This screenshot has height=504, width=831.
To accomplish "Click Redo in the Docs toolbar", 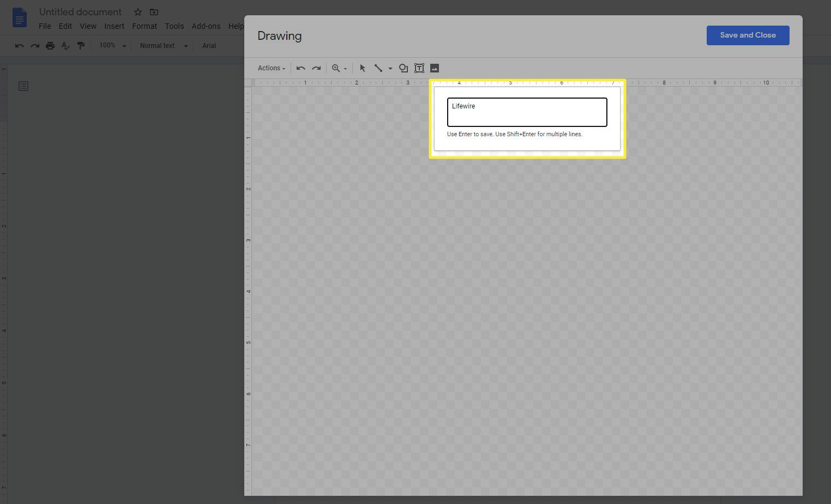I will coord(35,46).
